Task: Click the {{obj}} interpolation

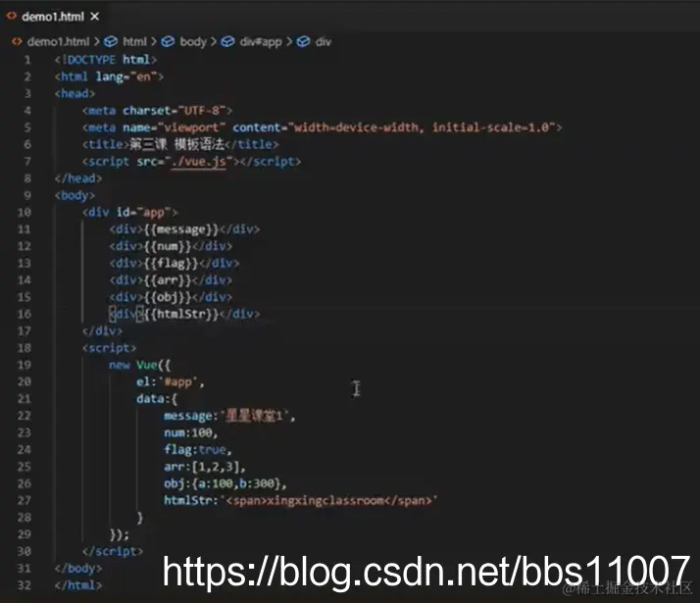Action: [x=168, y=297]
